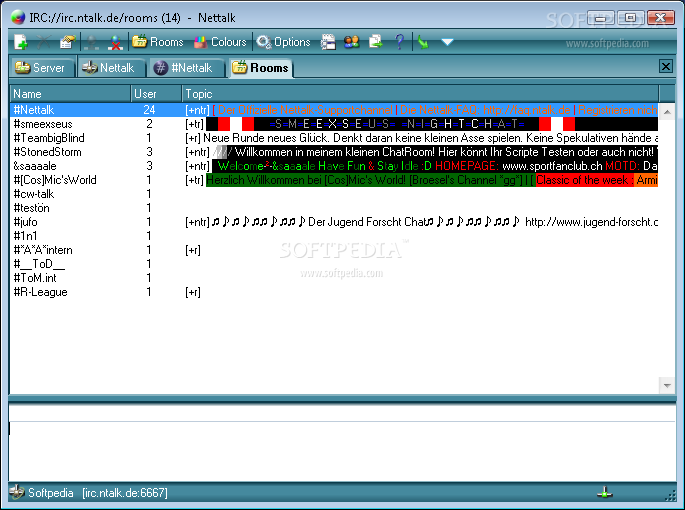Viewport: 685px width, 510px height.
Task: Sort the list by Name column
Action: tap(70, 94)
